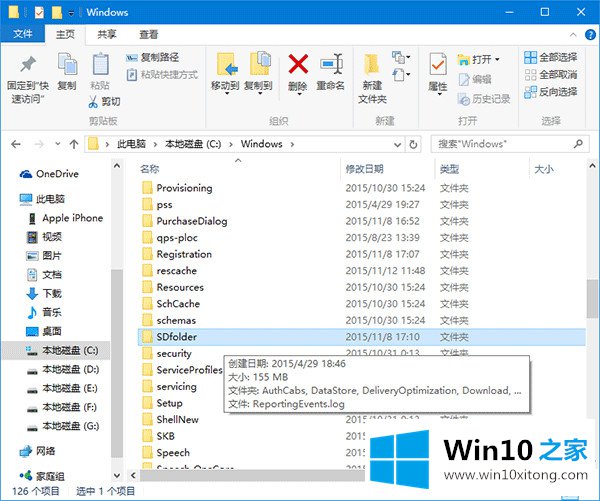Click the file list vertical scrollbar thumb

coord(592,299)
